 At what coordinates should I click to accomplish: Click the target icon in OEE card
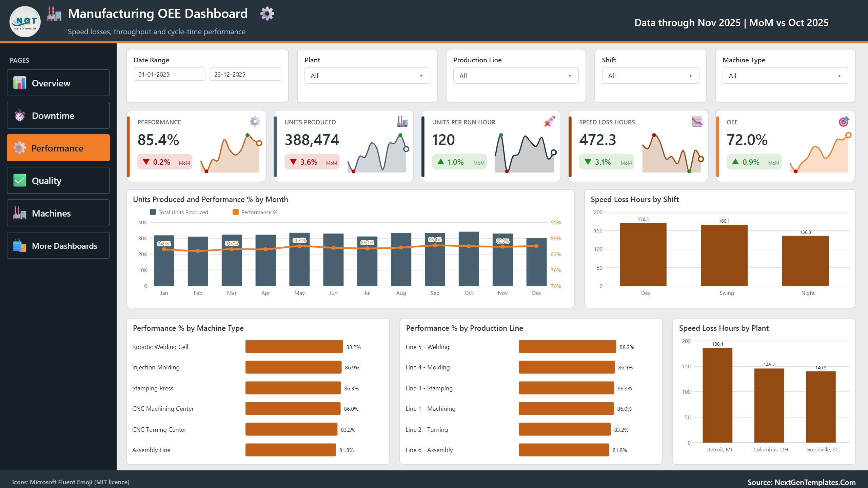click(x=844, y=121)
